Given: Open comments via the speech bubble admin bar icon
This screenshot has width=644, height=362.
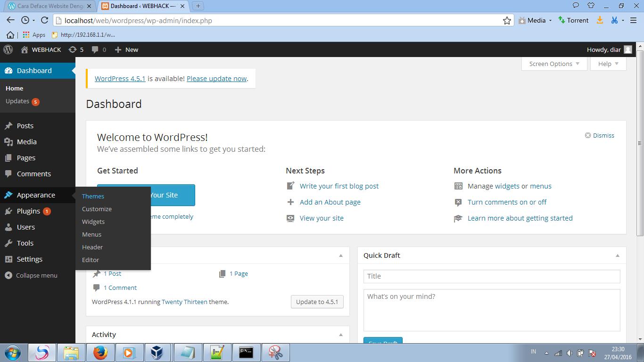Looking at the screenshot, I should click(x=95, y=49).
